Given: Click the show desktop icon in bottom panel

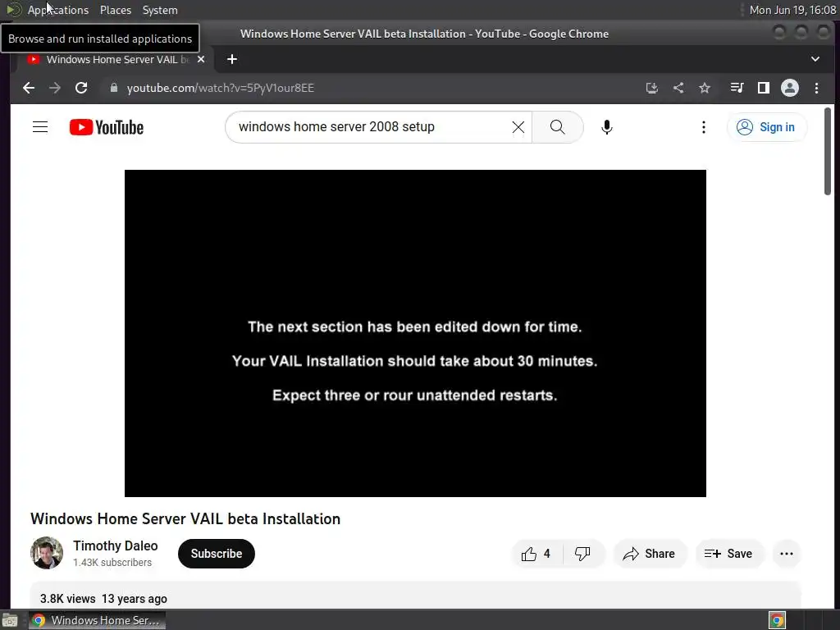Looking at the screenshot, I should tap(10, 620).
